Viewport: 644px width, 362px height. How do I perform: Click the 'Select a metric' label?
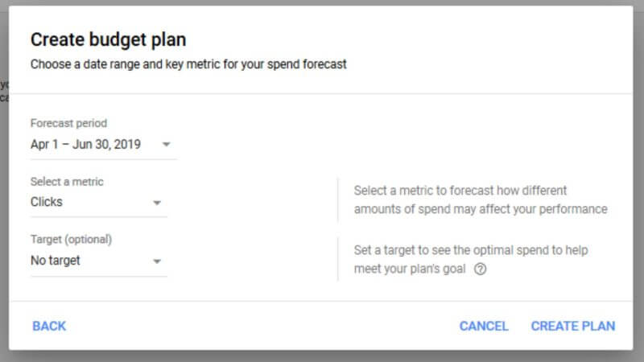pyautogui.click(x=67, y=182)
